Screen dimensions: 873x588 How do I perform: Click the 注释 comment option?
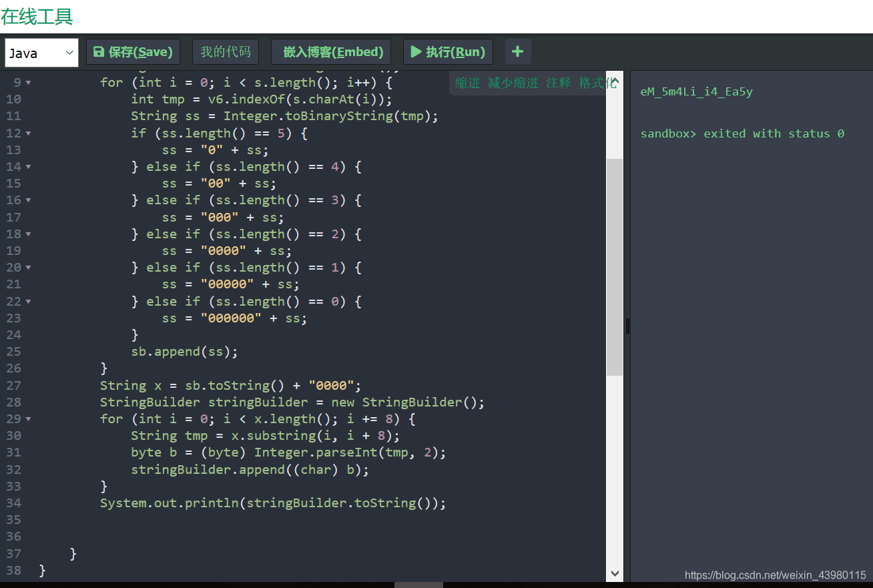click(559, 83)
